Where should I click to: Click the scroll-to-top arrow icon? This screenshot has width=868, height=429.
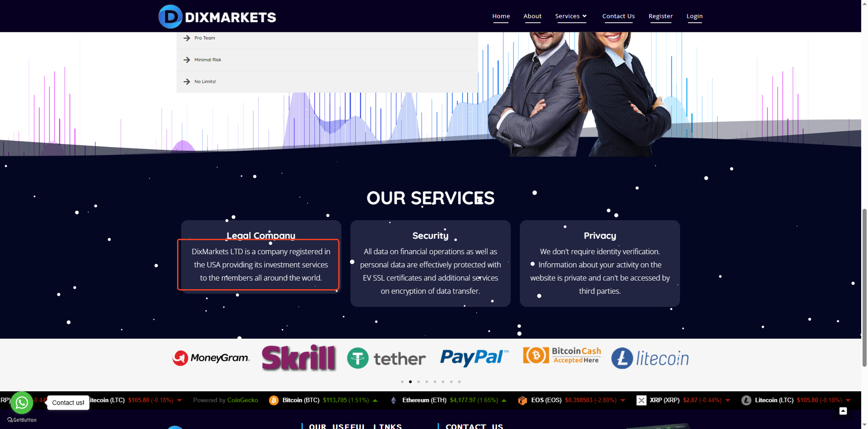pos(843,411)
